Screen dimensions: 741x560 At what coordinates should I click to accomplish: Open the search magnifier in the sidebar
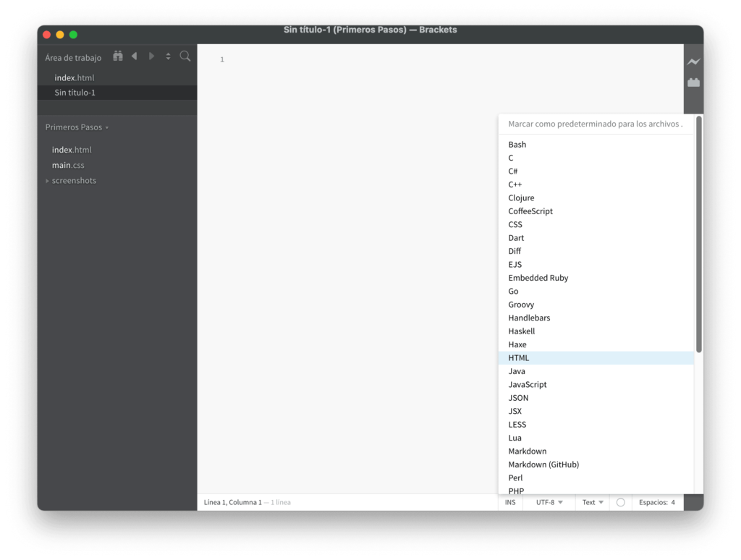pos(185,56)
